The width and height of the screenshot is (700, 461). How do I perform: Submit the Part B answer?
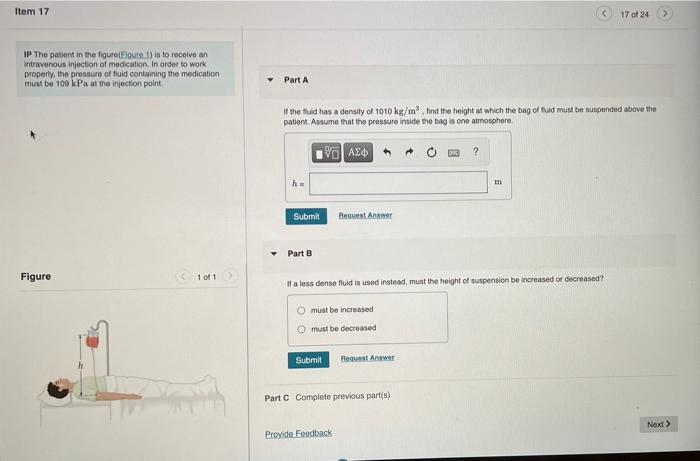308,360
